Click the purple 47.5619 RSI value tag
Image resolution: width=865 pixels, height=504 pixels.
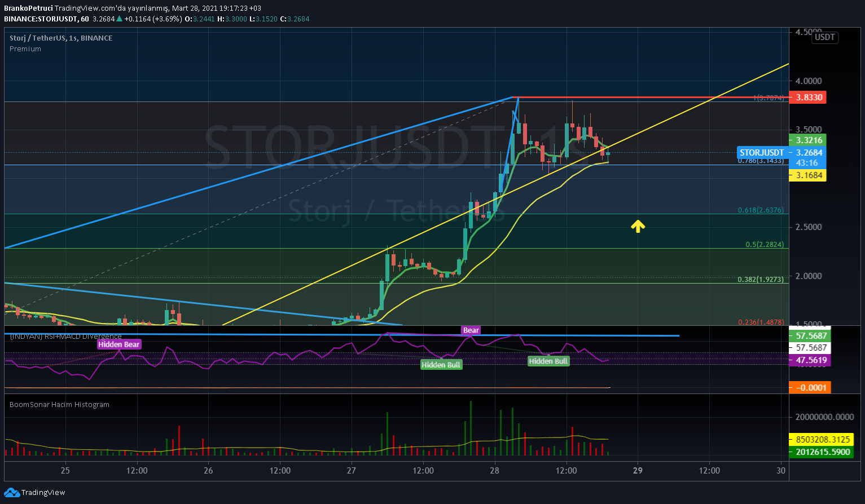(810, 360)
